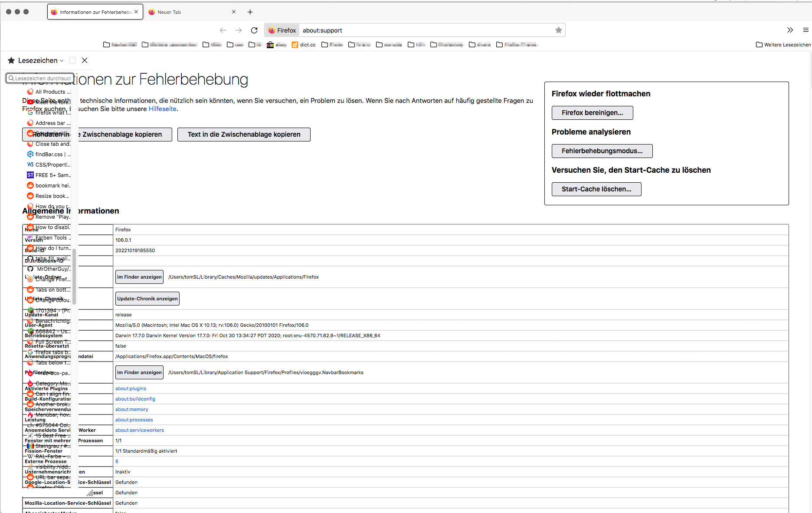Screen dimensions: 812x513
Task: Select the build ID '20221019185550'
Action: click(x=135, y=250)
